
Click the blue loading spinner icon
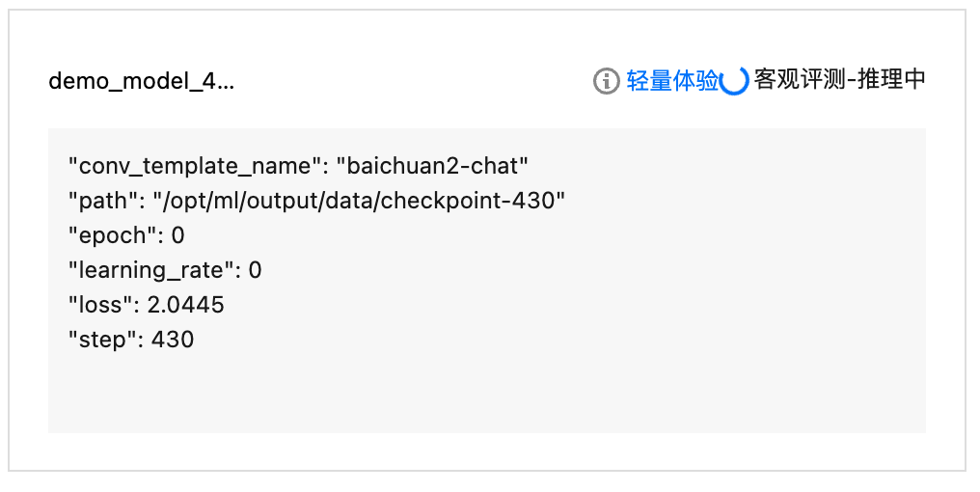(x=734, y=81)
